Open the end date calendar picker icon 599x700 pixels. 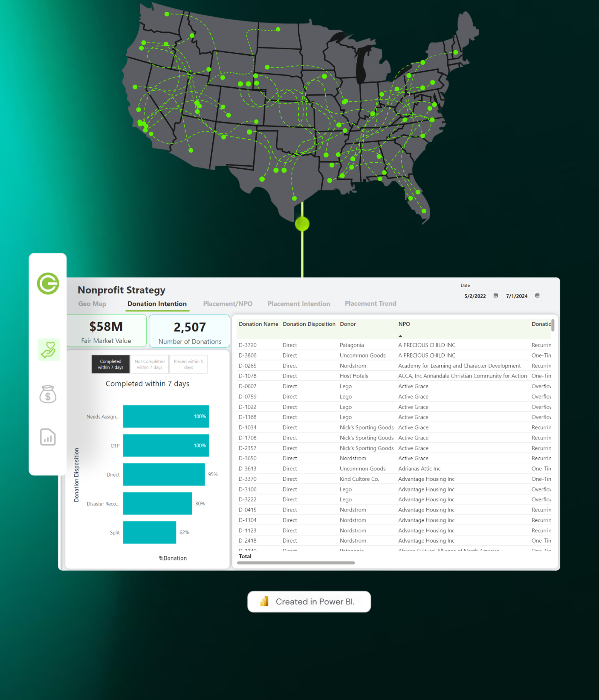pyautogui.click(x=537, y=296)
